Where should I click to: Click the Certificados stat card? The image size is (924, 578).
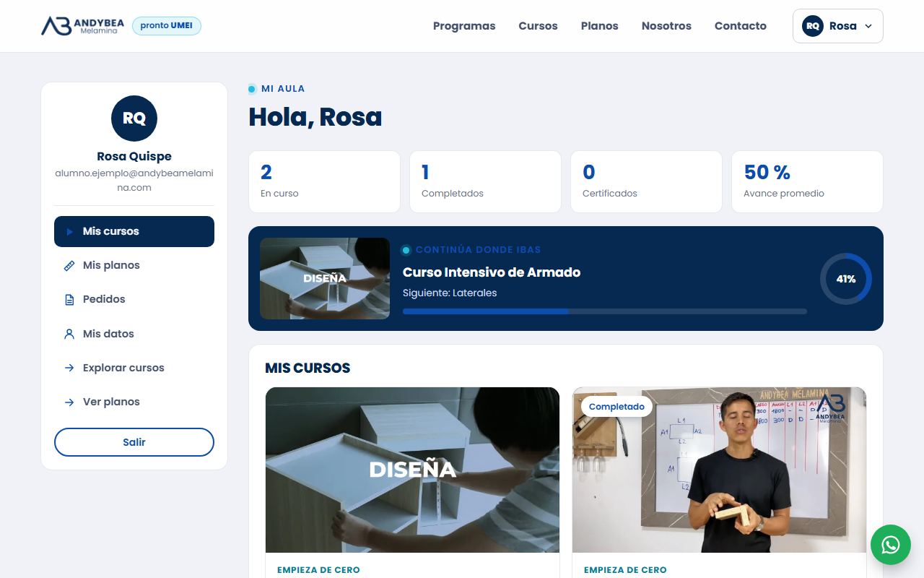coord(646,181)
